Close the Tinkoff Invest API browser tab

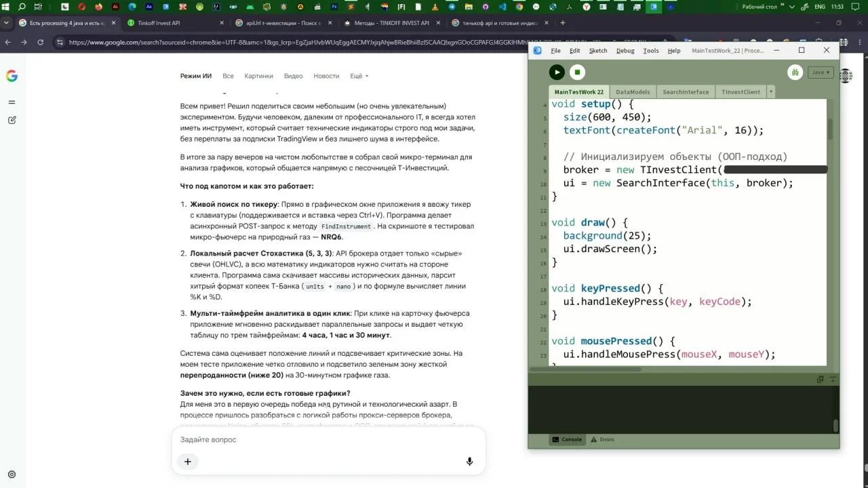click(x=222, y=22)
